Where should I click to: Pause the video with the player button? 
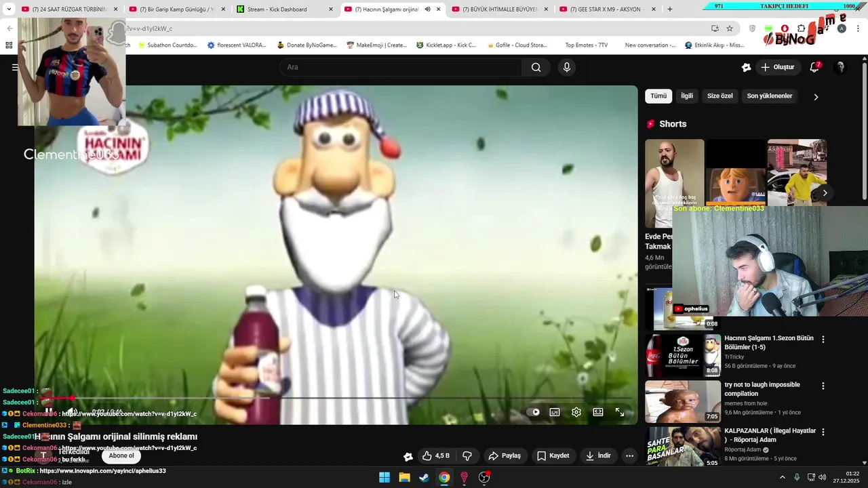[49, 412]
